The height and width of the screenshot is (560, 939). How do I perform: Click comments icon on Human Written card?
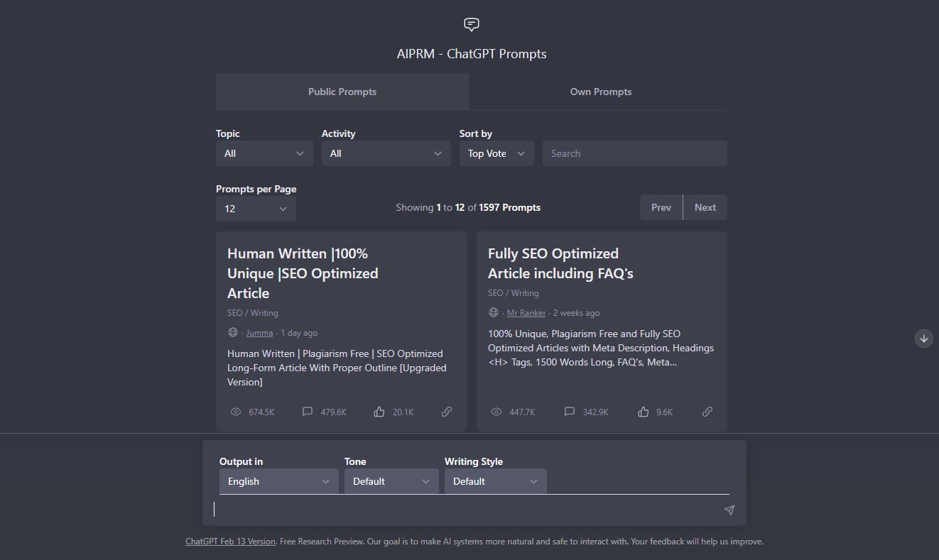[308, 412]
